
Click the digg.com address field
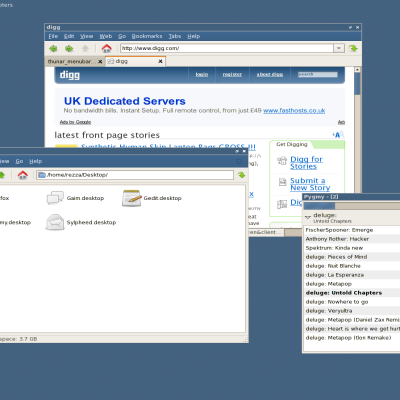coord(227,48)
